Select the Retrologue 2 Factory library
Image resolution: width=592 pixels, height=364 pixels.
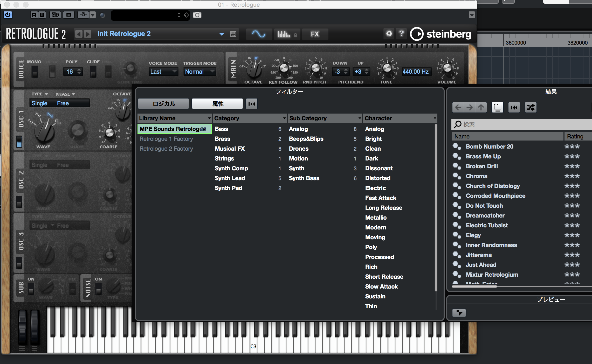point(166,149)
